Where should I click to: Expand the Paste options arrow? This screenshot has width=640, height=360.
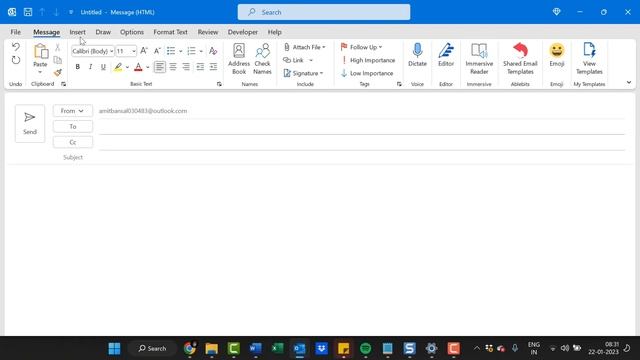click(x=40, y=73)
